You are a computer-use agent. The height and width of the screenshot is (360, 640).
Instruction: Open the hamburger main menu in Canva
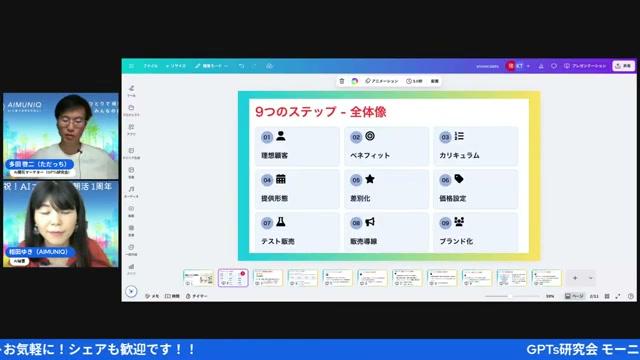[131, 66]
